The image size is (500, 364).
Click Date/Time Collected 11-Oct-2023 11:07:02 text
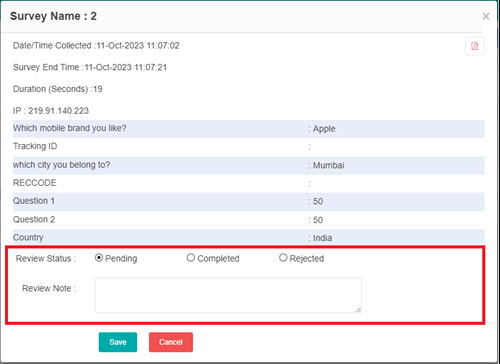point(96,45)
